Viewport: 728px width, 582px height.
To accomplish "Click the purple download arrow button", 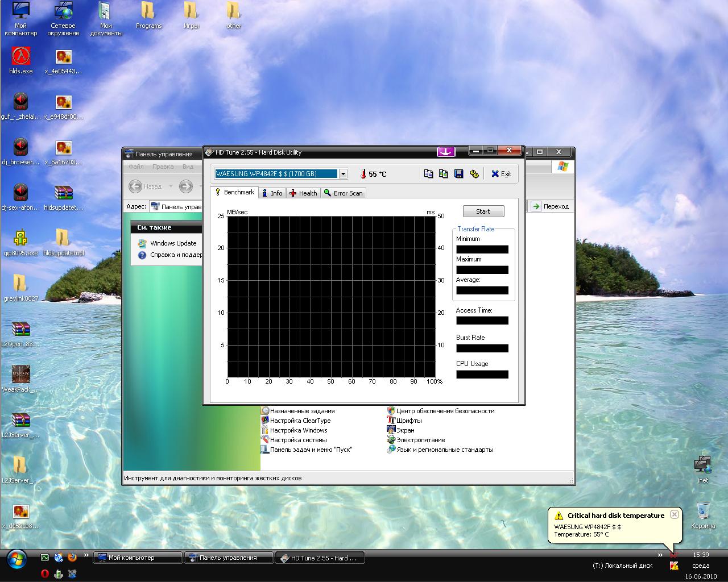I will tap(446, 151).
